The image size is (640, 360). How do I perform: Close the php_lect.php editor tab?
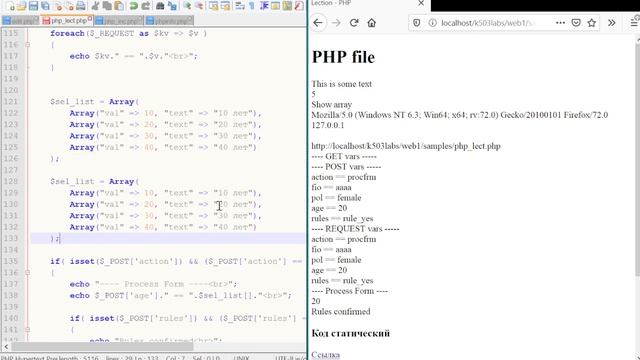point(90,18)
